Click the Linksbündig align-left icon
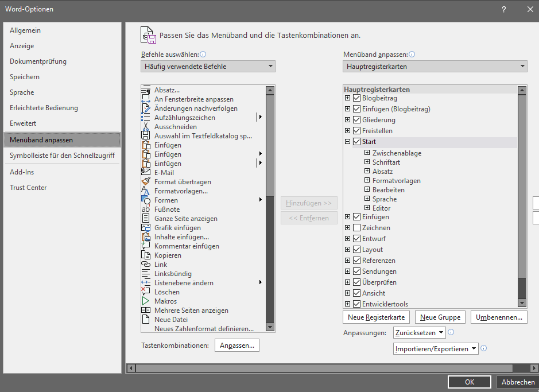 (x=146, y=273)
